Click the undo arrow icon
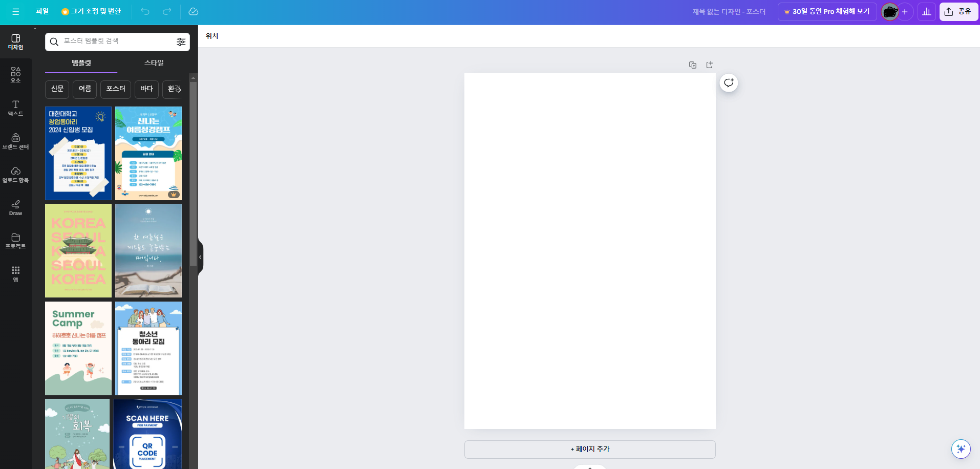The width and height of the screenshot is (980, 469). click(x=145, y=12)
